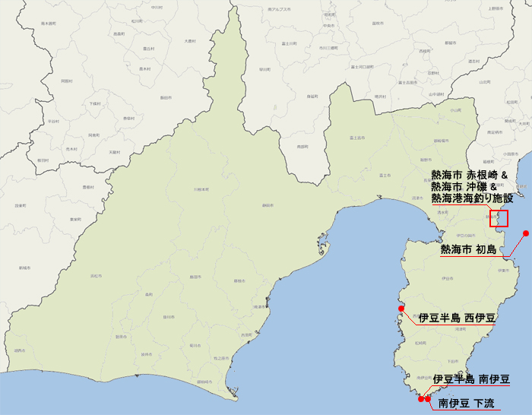Click the right red dot at Izu's southern tip
The height and width of the screenshot is (415, 532).
point(428,398)
